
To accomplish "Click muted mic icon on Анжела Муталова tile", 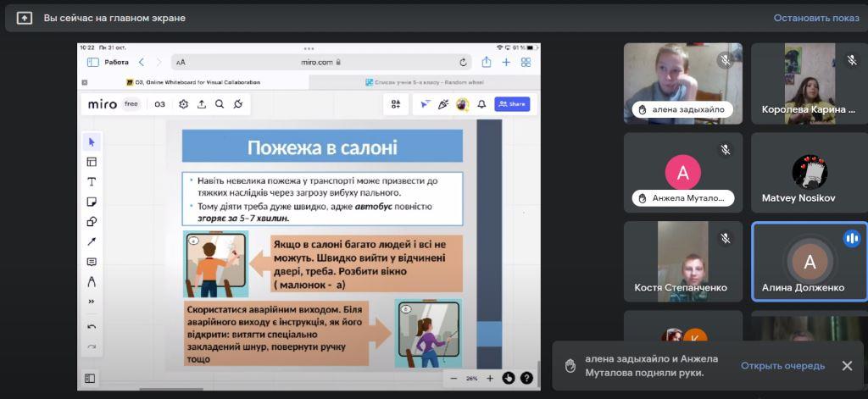I will pos(726,149).
